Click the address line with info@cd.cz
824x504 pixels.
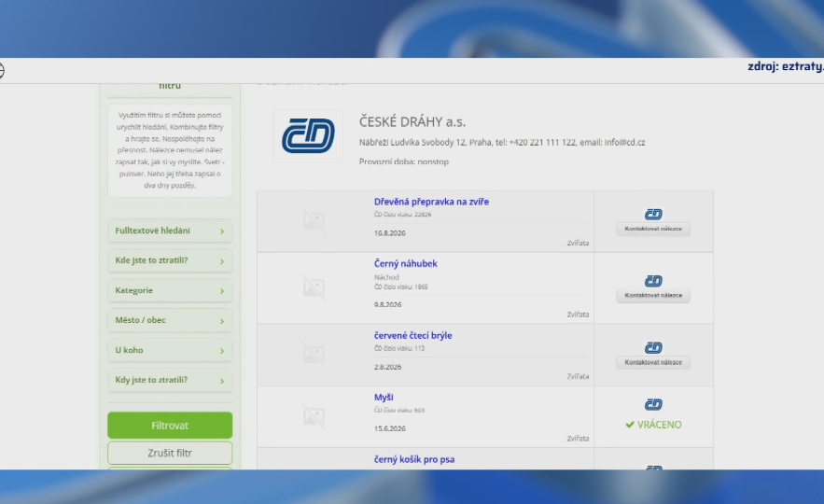tap(502, 143)
